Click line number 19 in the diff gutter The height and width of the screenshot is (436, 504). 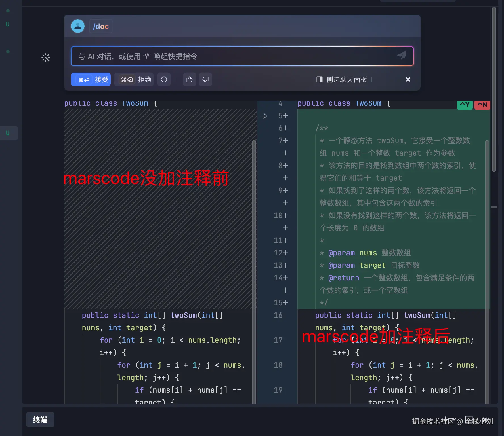(x=278, y=390)
